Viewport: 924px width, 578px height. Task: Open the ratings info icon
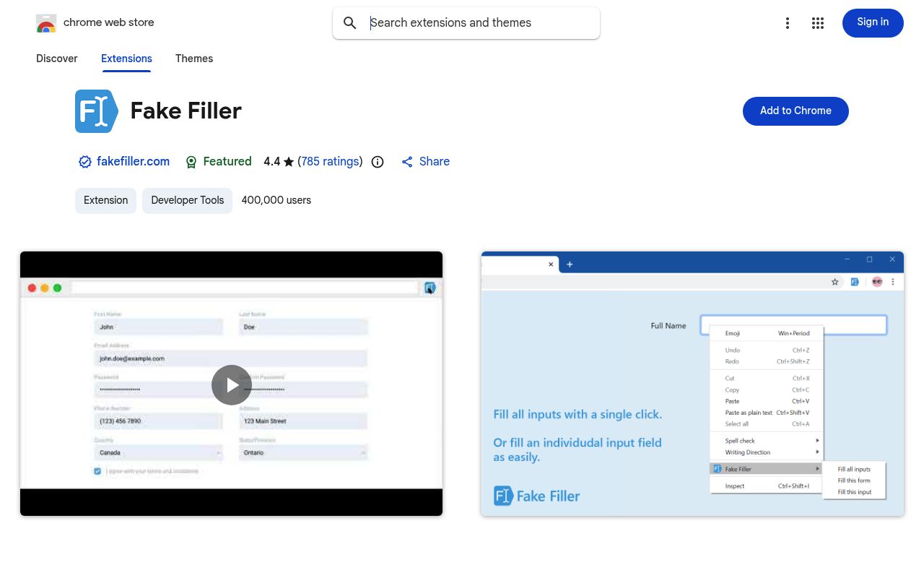pyautogui.click(x=378, y=162)
